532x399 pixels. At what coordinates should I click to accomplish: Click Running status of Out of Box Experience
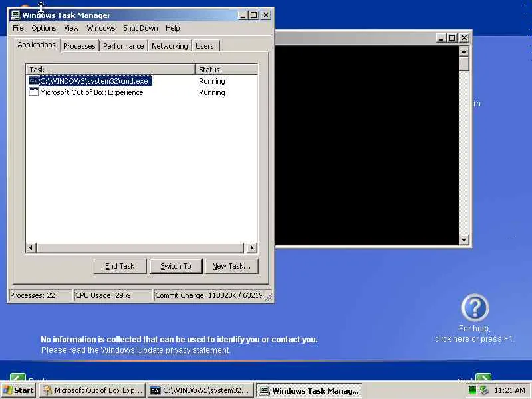[212, 92]
